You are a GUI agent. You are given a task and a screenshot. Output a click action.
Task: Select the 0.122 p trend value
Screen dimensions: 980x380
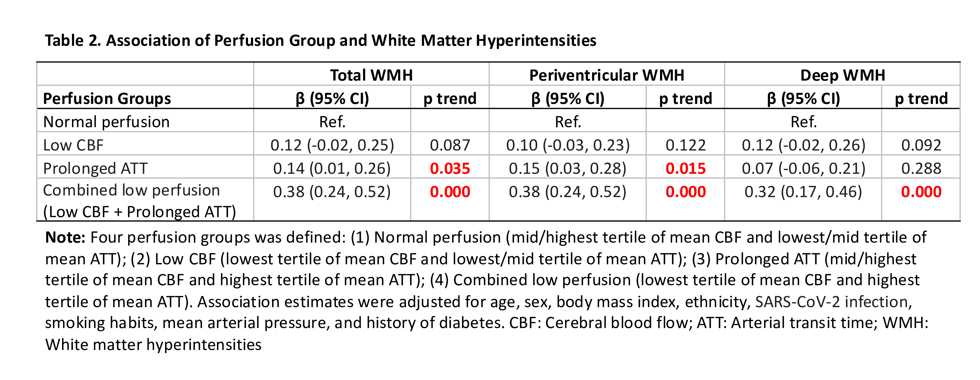(685, 145)
